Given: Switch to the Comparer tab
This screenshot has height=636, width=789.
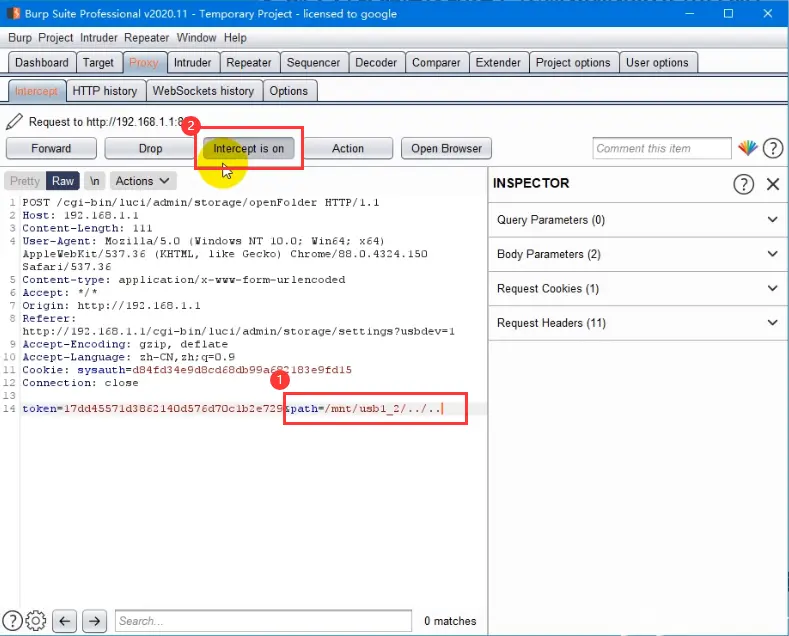Looking at the screenshot, I should click(x=436, y=62).
